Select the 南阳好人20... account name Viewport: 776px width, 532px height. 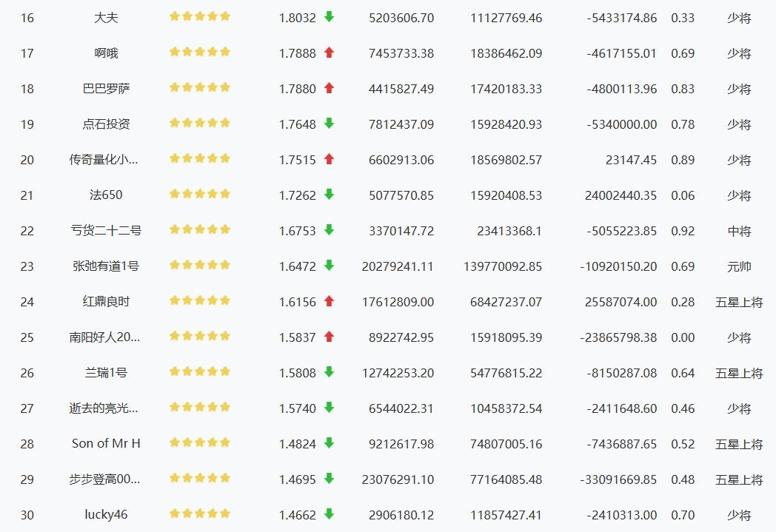[x=104, y=337]
